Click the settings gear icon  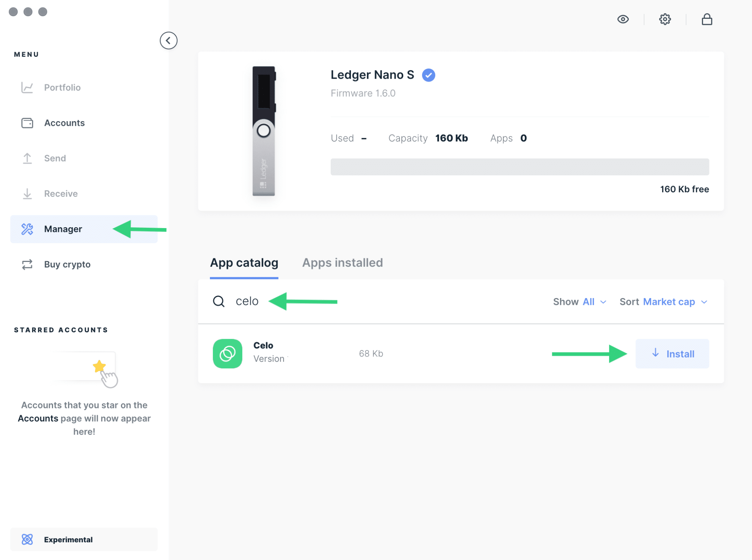pos(665,19)
